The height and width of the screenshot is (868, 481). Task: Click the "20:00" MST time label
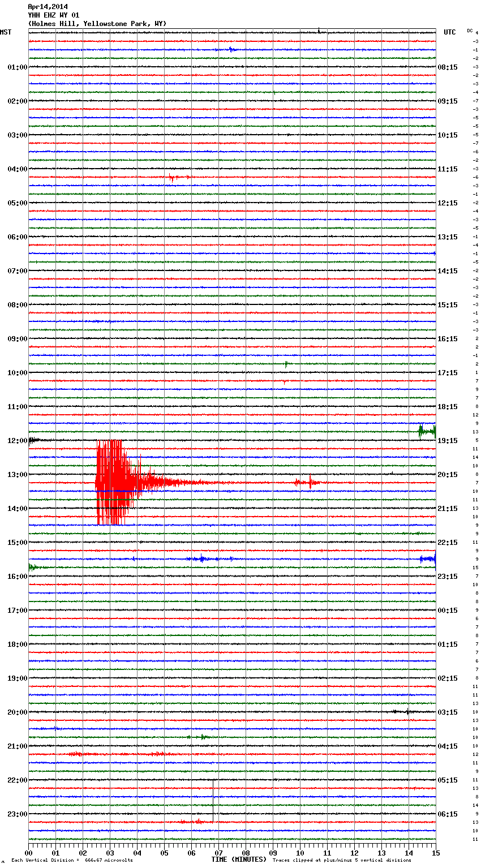pyautogui.click(x=18, y=712)
